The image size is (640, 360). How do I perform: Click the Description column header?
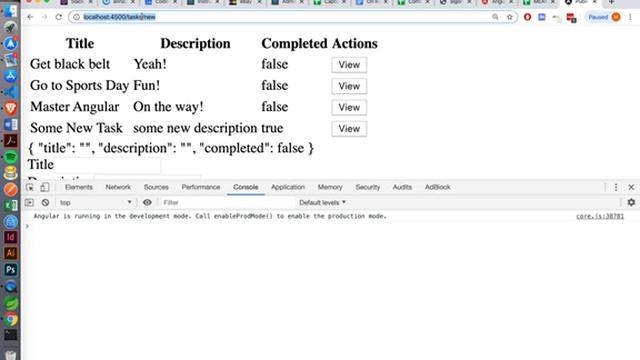(195, 43)
